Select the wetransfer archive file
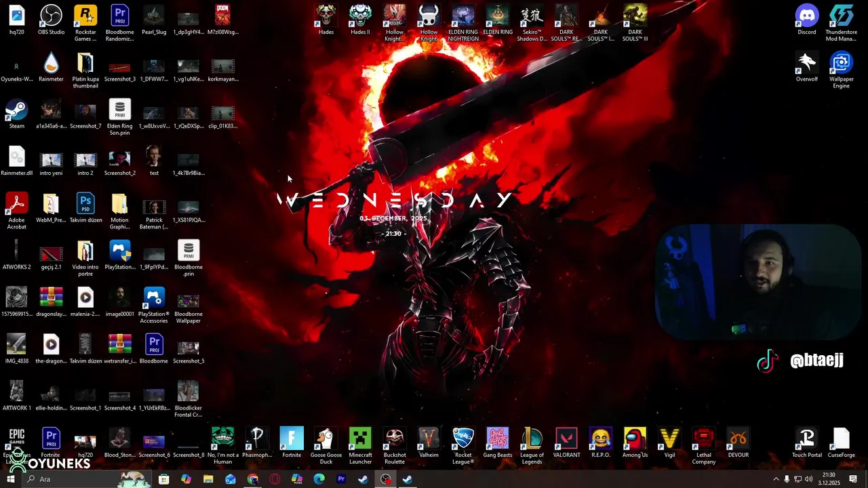Image resolution: width=868 pixels, height=488 pixels. click(120, 349)
